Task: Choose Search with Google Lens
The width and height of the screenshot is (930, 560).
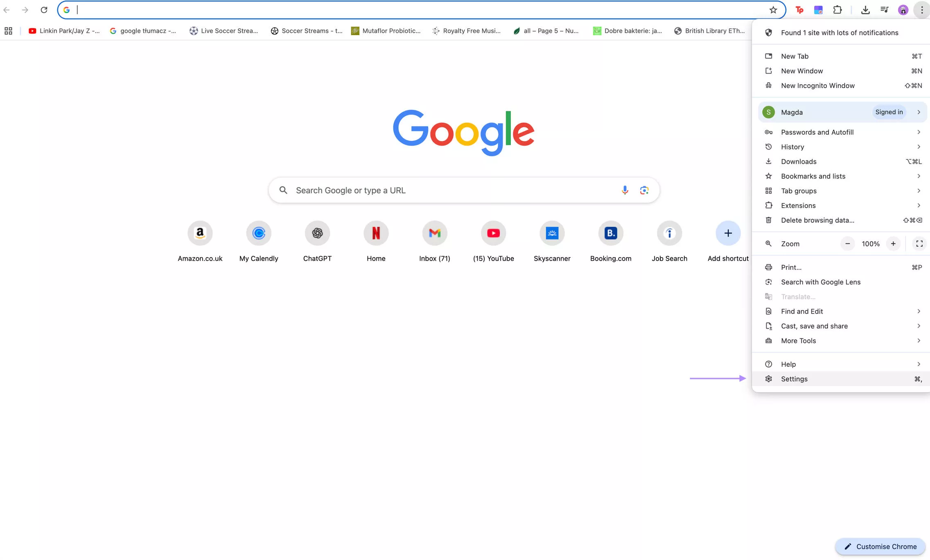Action: pyautogui.click(x=842, y=282)
